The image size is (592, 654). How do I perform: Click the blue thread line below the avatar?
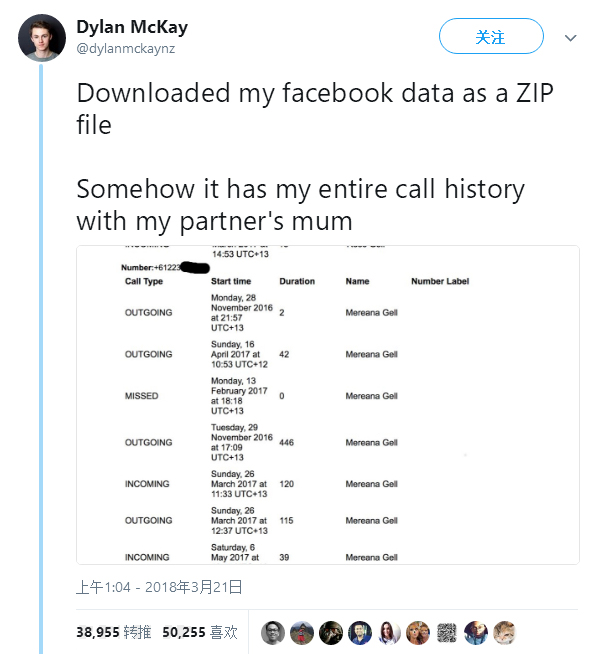41,359
